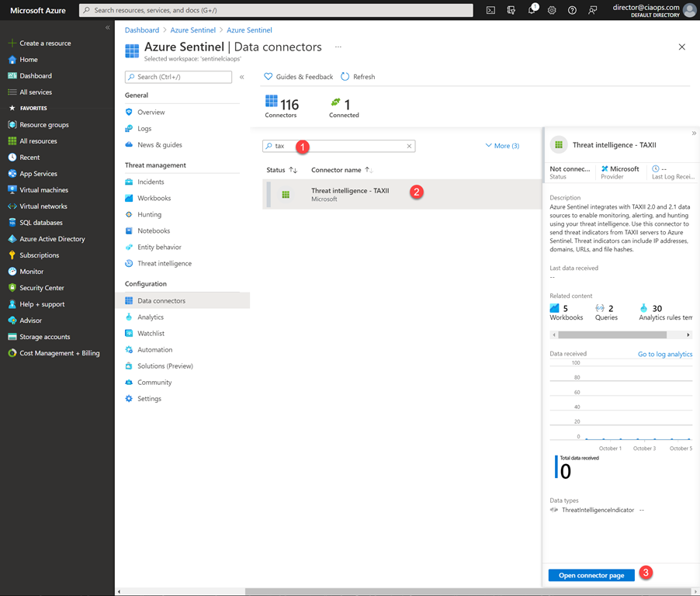Click the notifications bell icon
This screenshot has height=596, width=700.
click(x=532, y=10)
